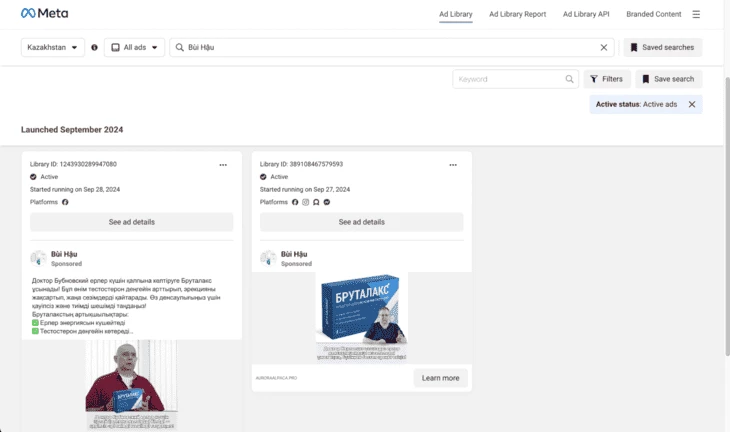Open the hamburger menu icon
Screen dimensions: 730x432
pyautogui.click(x=696, y=14)
